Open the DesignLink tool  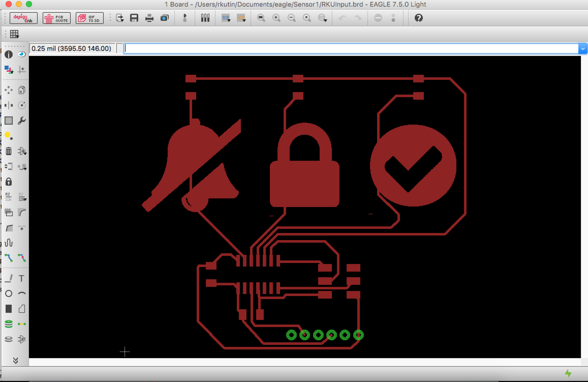click(24, 18)
